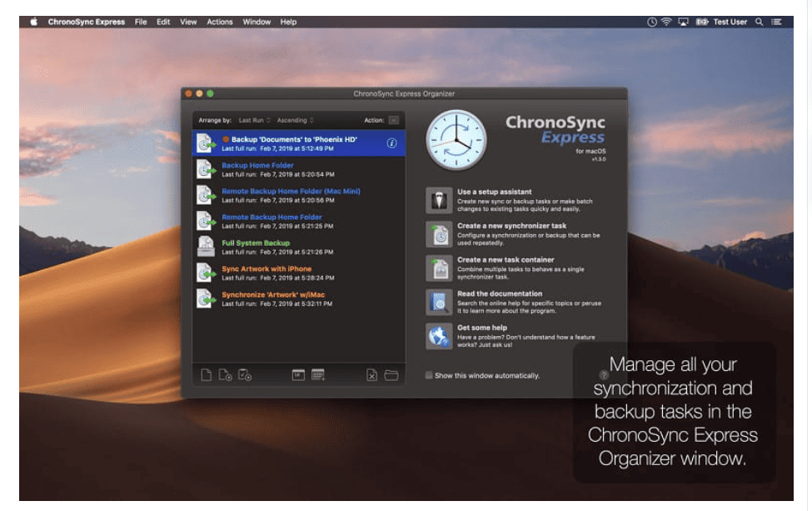The height and width of the screenshot is (511, 812).
Task: Select the Remote Backup Home Folder task dated 5:21:25 PM
Action: tap(299, 221)
